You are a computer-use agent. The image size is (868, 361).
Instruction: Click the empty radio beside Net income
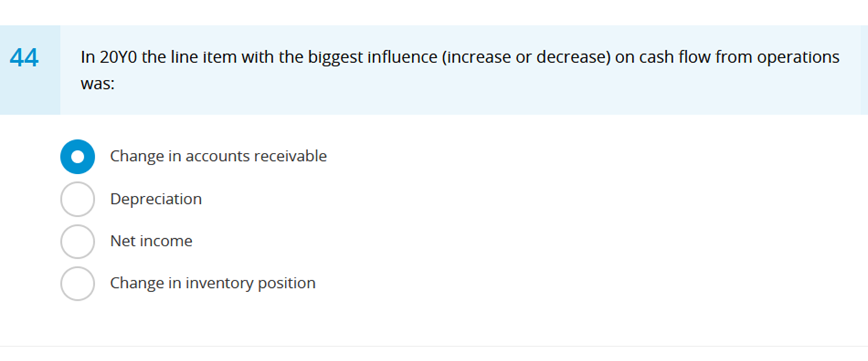point(77,241)
